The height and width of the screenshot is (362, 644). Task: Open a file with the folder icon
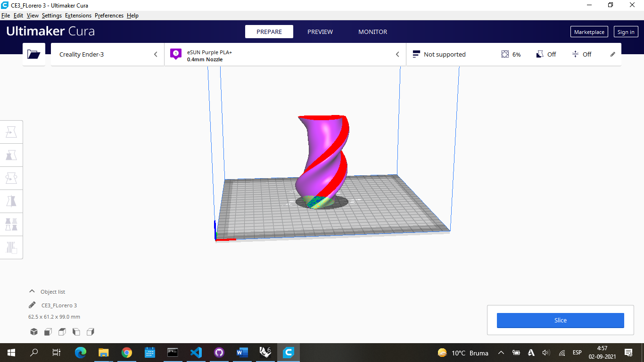coord(33,54)
